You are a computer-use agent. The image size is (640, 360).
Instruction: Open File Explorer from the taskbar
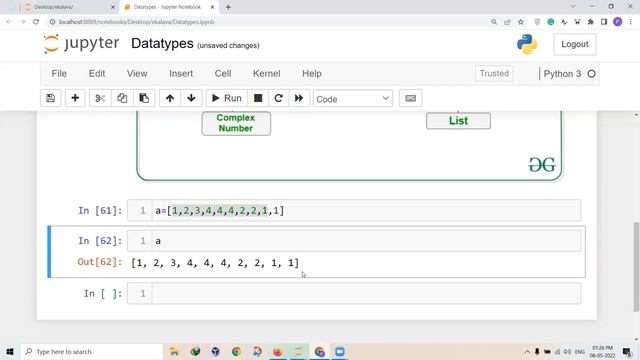coord(174,351)
